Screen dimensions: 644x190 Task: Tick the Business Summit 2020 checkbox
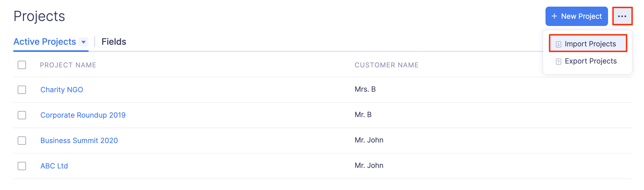pyautogui.click(x=22, y=141)
